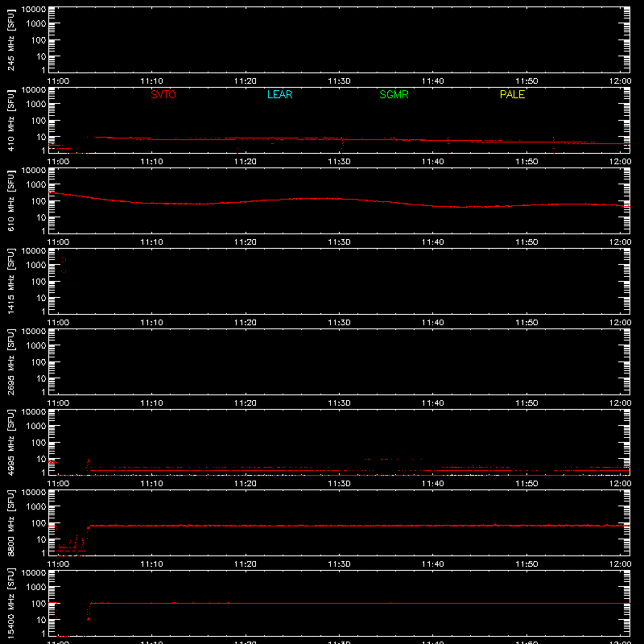Click the 10 tick label on 15400 MHz plot
Viewport: 644px width, 644px height.
click(41, 620)
